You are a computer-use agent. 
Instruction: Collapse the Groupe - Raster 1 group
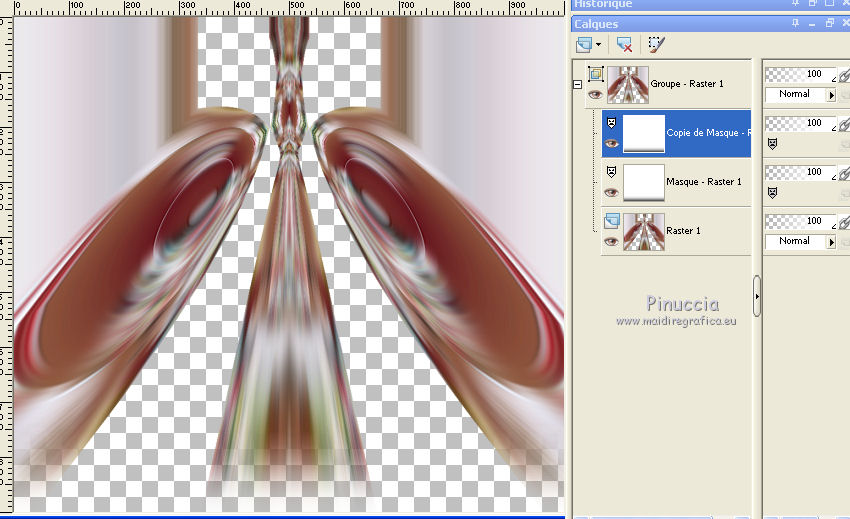point(578,85)
